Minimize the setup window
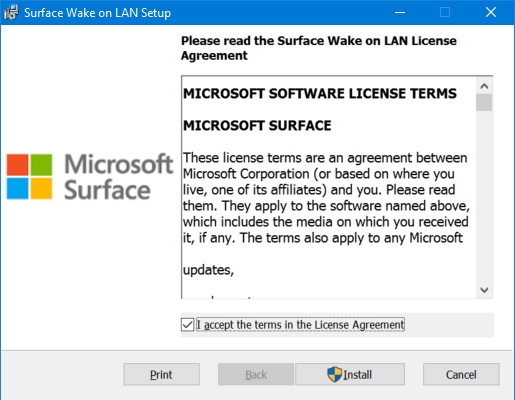Screen dimensions: 515x400 point(400,12)
